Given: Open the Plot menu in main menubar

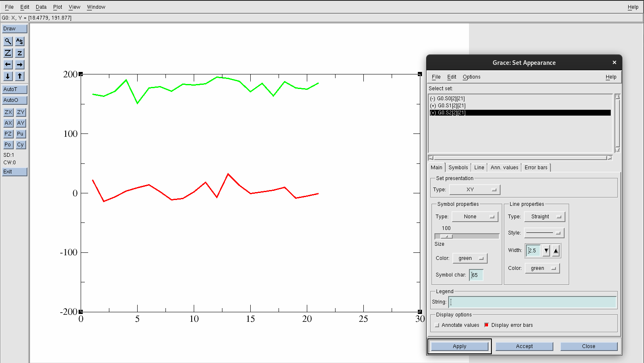Looking at the screenshot, I should click(x=57, y=7).
